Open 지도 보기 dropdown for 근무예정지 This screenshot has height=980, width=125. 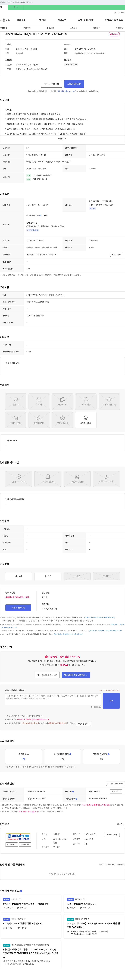[x=116, y=255]
